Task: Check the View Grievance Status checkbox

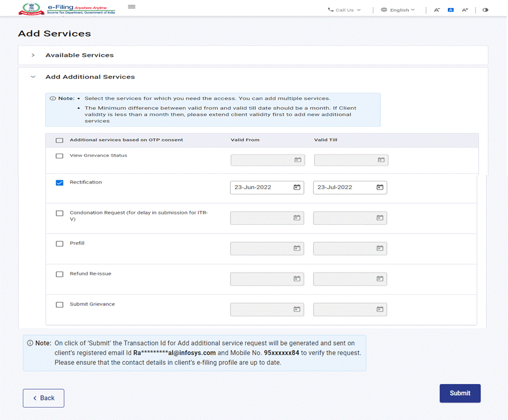Action: pyautogui.click(x=60, y=156)
